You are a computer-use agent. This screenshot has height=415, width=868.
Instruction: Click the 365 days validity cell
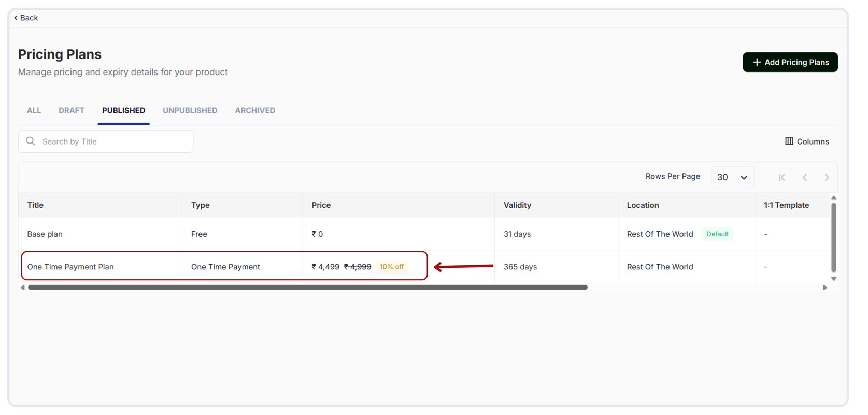(x=520, y=267)
